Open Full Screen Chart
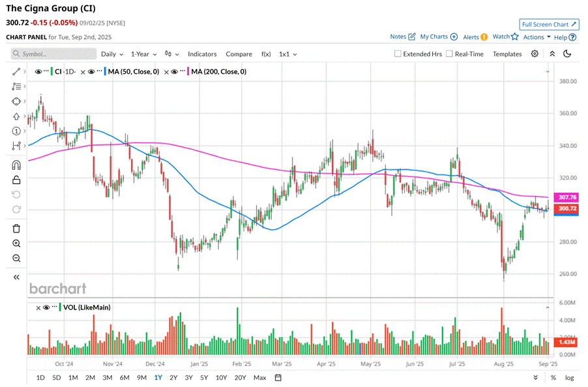This screenshot has width=588, height=387. pyautogui.click(x=549, y=24)
